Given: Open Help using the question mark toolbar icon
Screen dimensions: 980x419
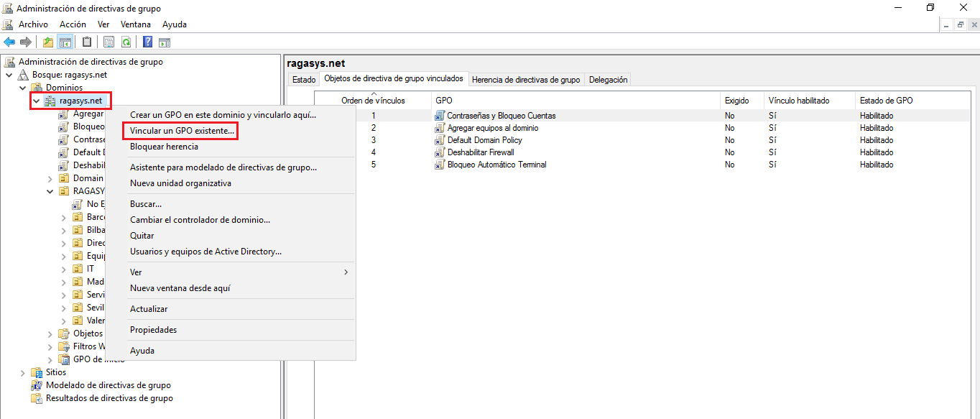Looking at the screenshot, I should [148, 41].
